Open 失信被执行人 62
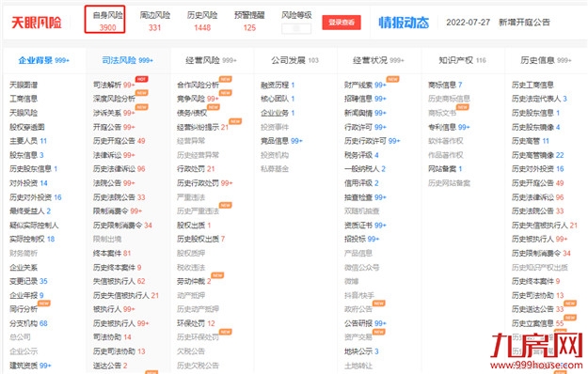This screenshot has height=374, width=588. (119, 281)
